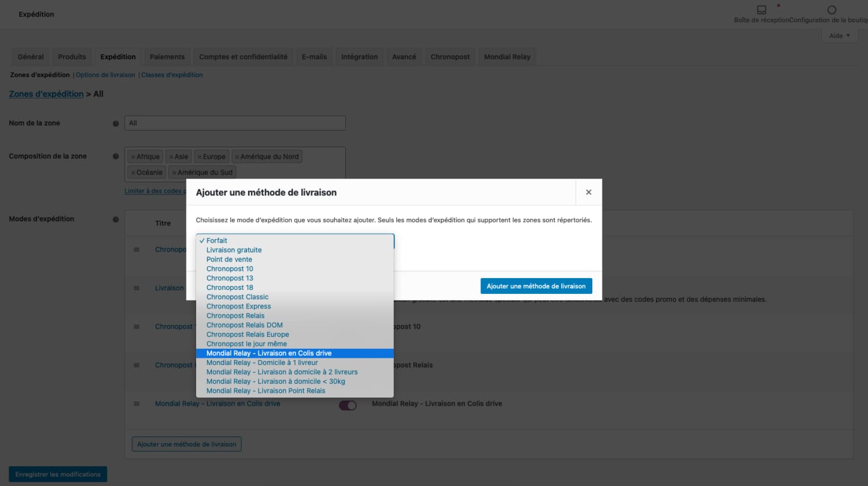868x486 pixels.
Task: Choose Mondial Relay - Livraison Point Relais option
Action: (x=266, y=390)
